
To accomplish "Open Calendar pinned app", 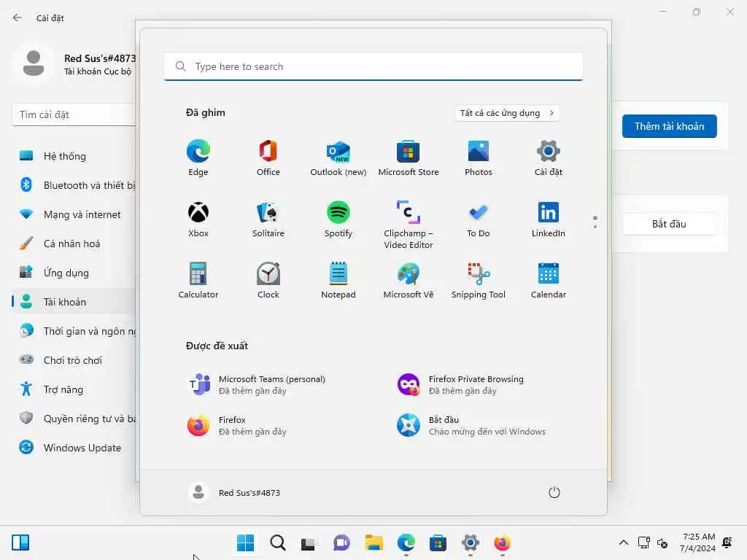I will pyautogui.click(x=549, y=281).
